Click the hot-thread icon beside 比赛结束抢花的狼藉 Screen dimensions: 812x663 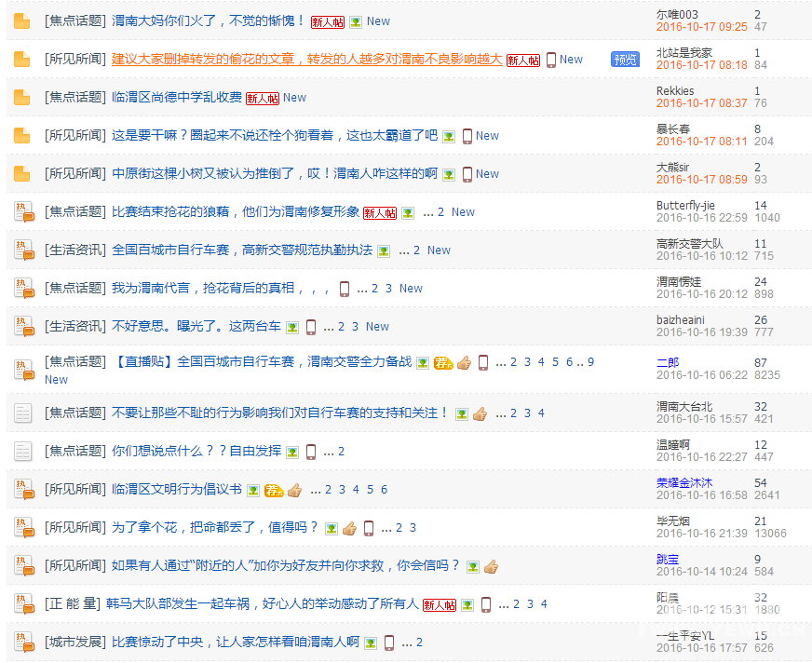(x=23, y=211)
